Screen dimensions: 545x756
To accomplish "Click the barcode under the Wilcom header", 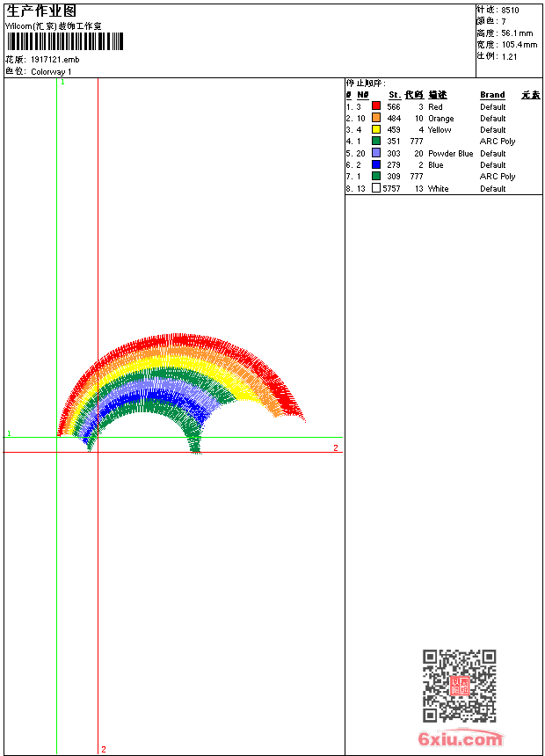I will click(64, 41).
